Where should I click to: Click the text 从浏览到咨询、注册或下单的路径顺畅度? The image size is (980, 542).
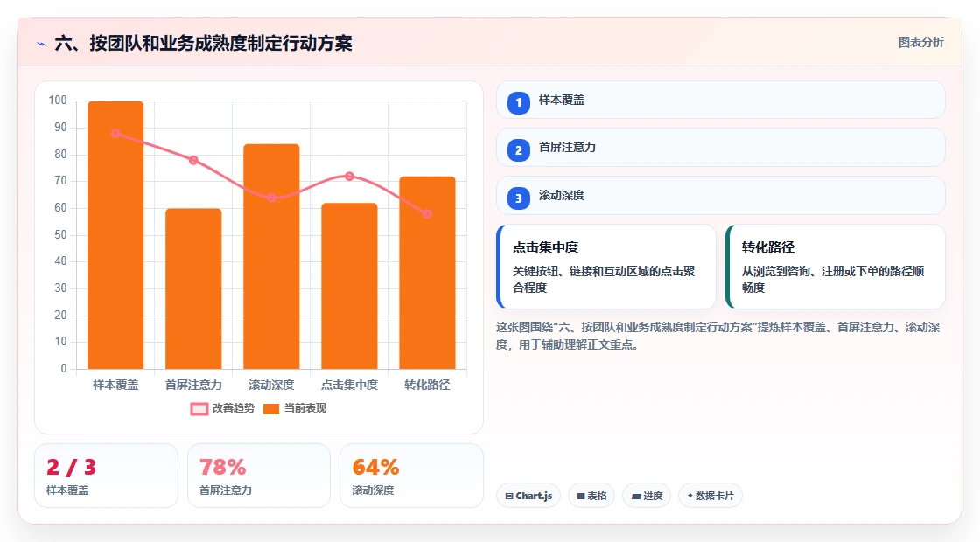coord(833,280)
